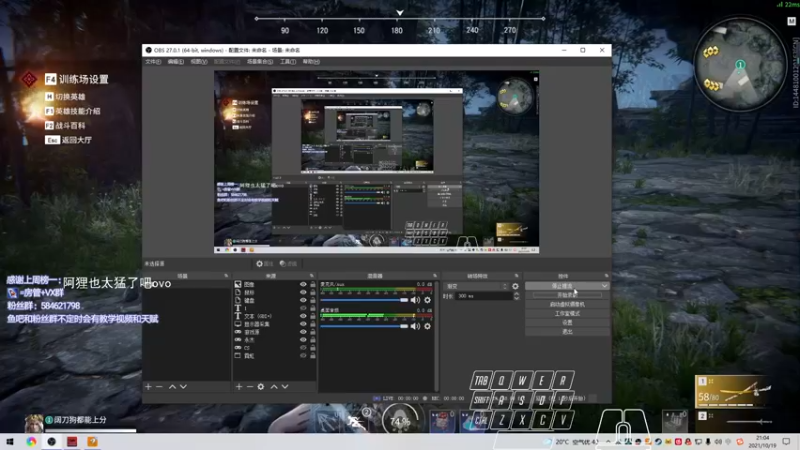Pop out the controls dock panel
Viewport: 800px width, 450px height.
click(606, 276)
